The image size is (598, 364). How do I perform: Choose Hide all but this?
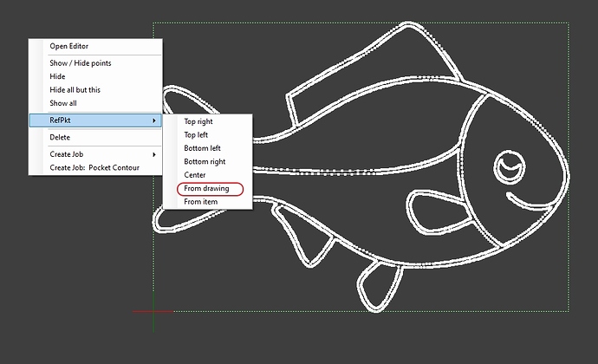pyautogui.click(x=75, y=89)
